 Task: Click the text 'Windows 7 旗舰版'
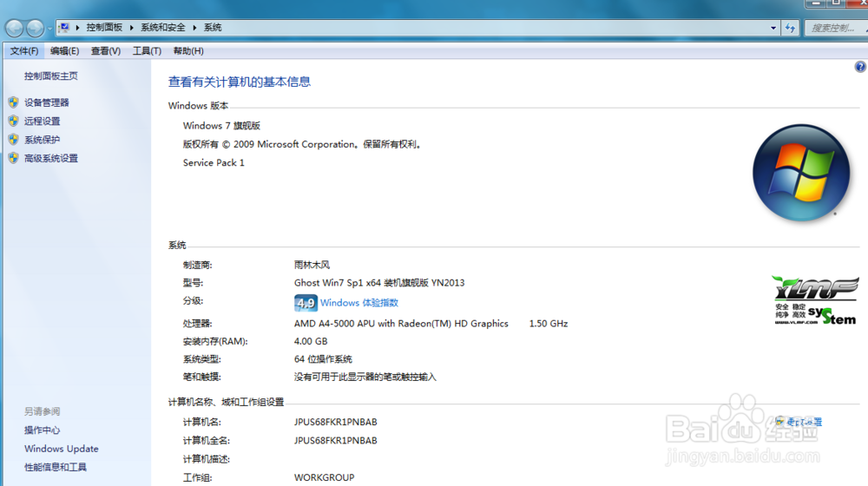pos(221,126)
